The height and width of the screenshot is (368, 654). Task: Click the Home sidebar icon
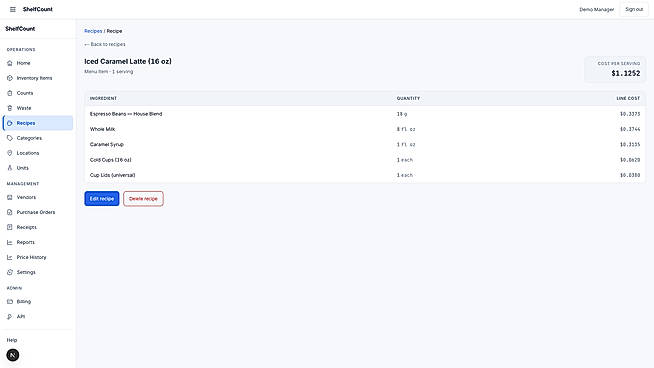[10, 63]
